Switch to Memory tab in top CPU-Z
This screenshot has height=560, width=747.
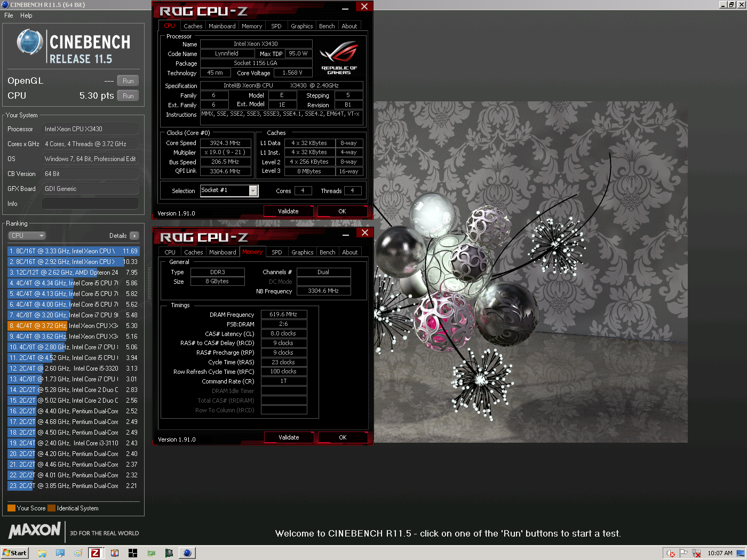click(x=252, y=26)
